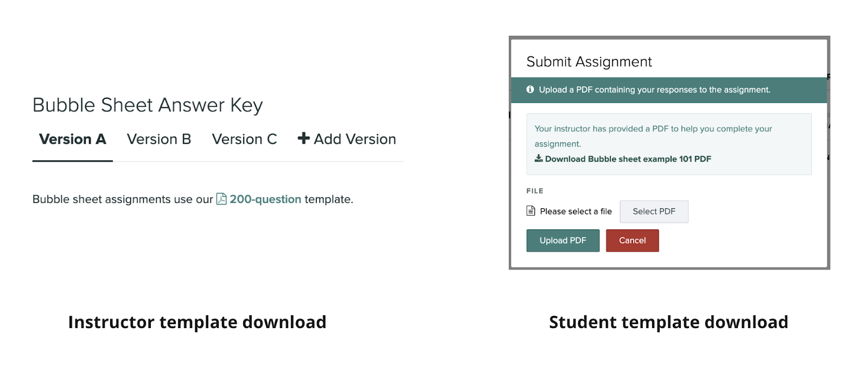The width and height of the screenshot is (868, 372).
Task: Switch to the Version A tab
Action: [x=73, y=139]
